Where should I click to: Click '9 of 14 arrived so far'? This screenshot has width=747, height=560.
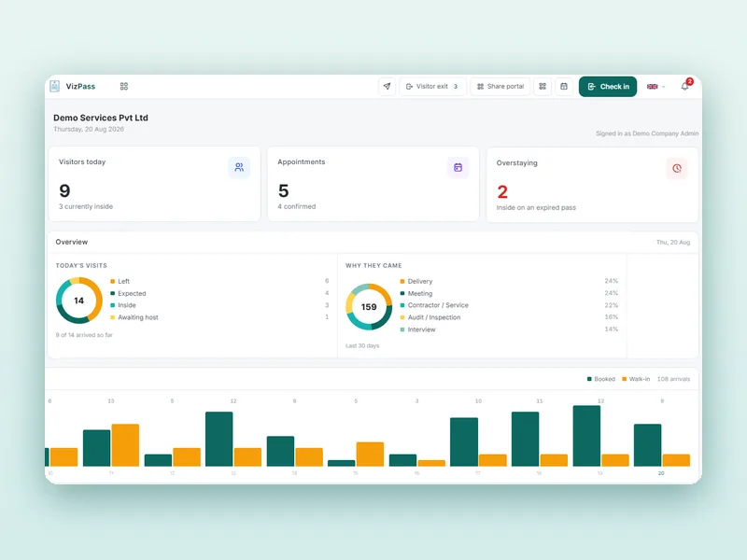pyautogui.click(x=84, y=335)
